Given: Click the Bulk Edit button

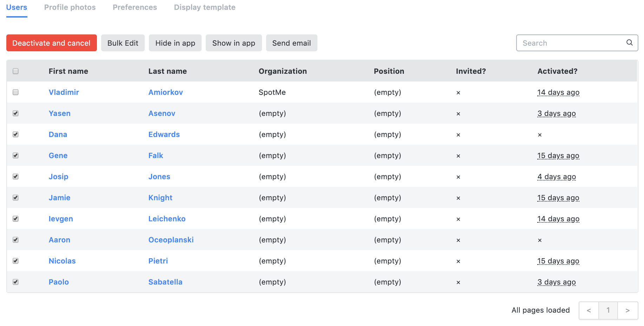Looking at the screenshot, I should tap(123, 43).
